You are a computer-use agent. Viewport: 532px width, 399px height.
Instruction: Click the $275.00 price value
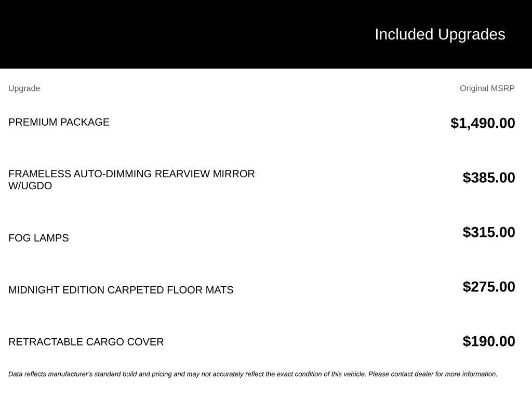point(489,287)
